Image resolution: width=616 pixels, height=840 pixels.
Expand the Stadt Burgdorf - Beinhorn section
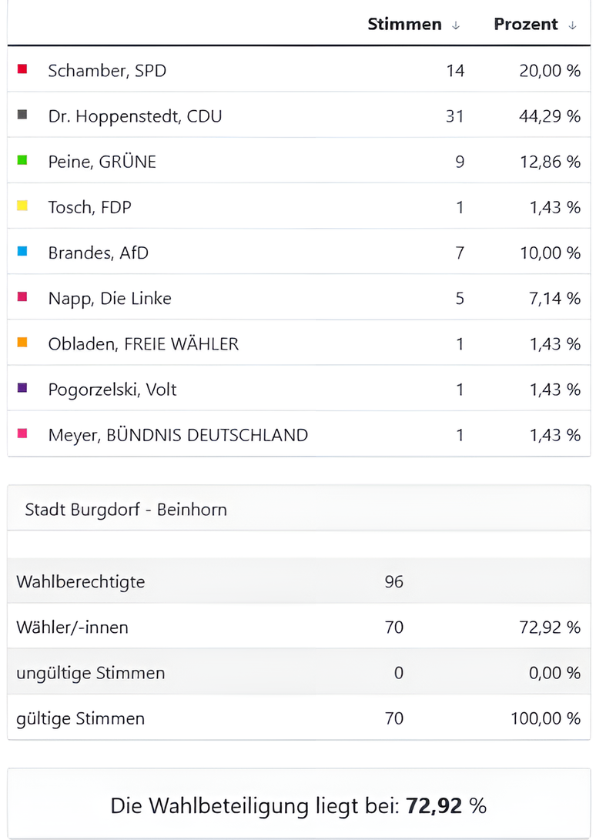127,509
